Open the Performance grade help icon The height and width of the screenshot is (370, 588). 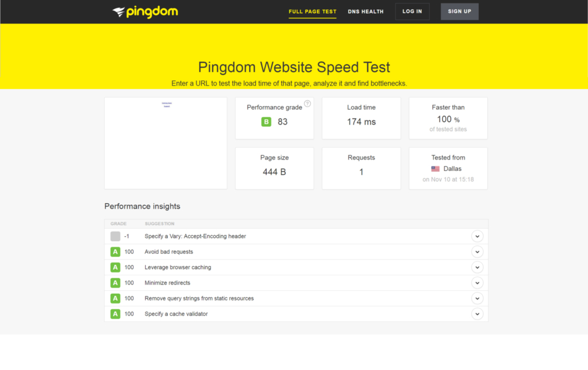click(x=308, y=104)
